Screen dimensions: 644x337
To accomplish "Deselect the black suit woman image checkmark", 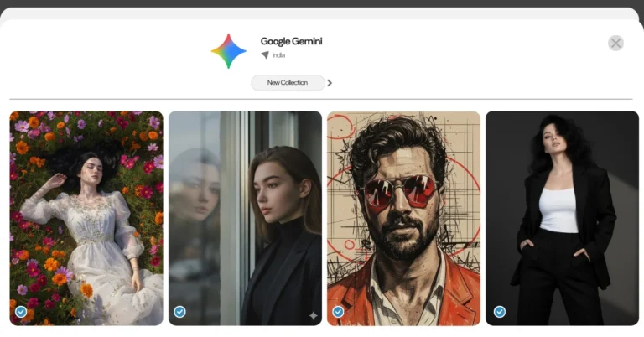I will tap(500, 312).
